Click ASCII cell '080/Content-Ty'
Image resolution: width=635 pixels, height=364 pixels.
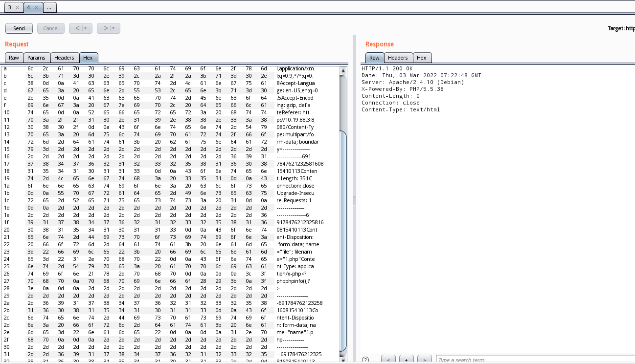[295, 127]
